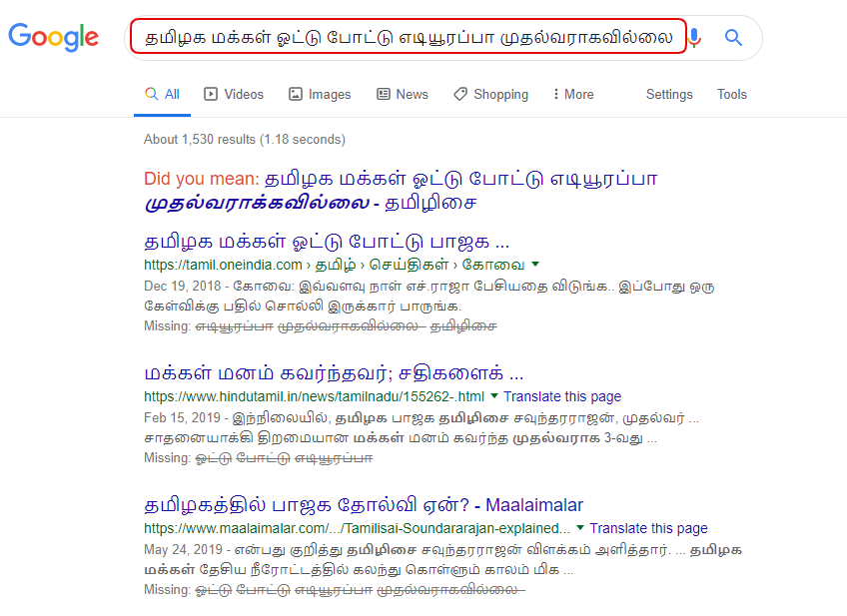
Task: Click the More three-dots icon
Action: (555, 94)
